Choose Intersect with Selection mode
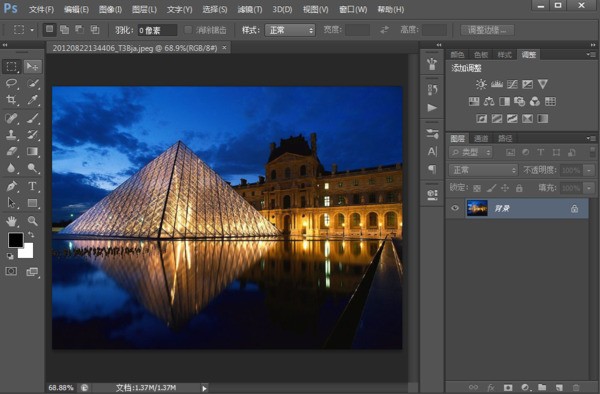 click(95, 29)
